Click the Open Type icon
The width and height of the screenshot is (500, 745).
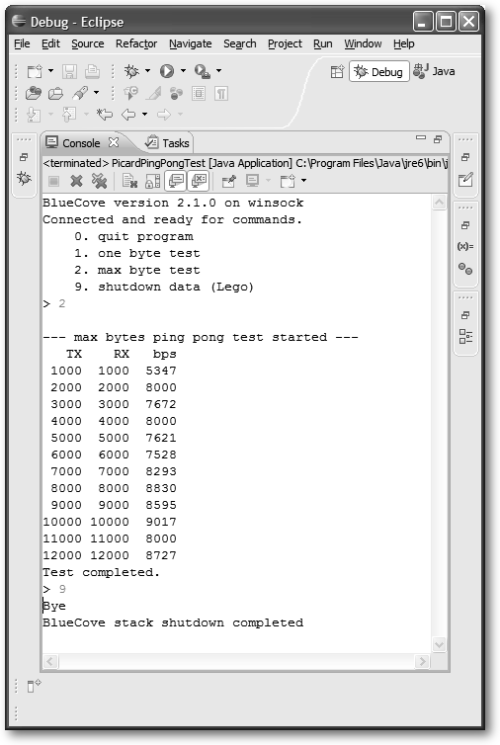pos(33,93)
